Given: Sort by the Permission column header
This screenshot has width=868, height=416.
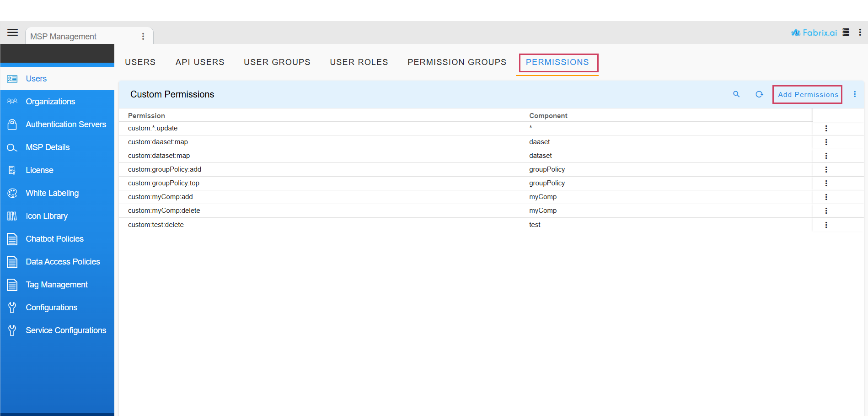Looking at the screenshot, I should click(146, 115).
